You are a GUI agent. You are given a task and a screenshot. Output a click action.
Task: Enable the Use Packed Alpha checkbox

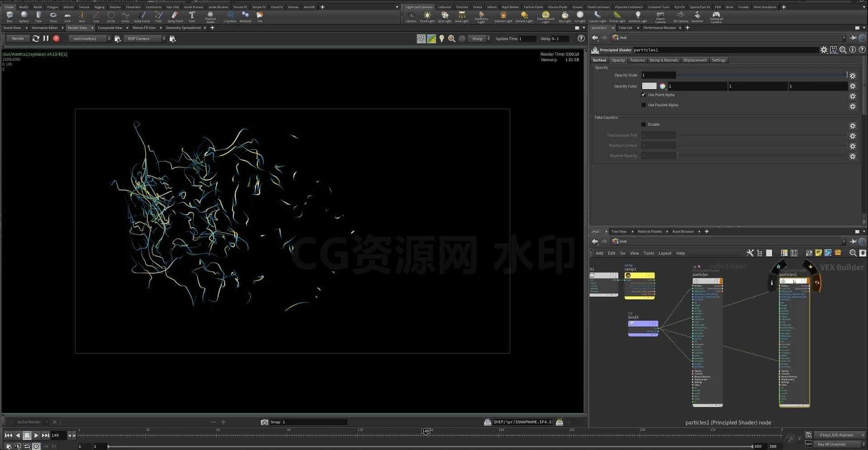click(644, 105)
